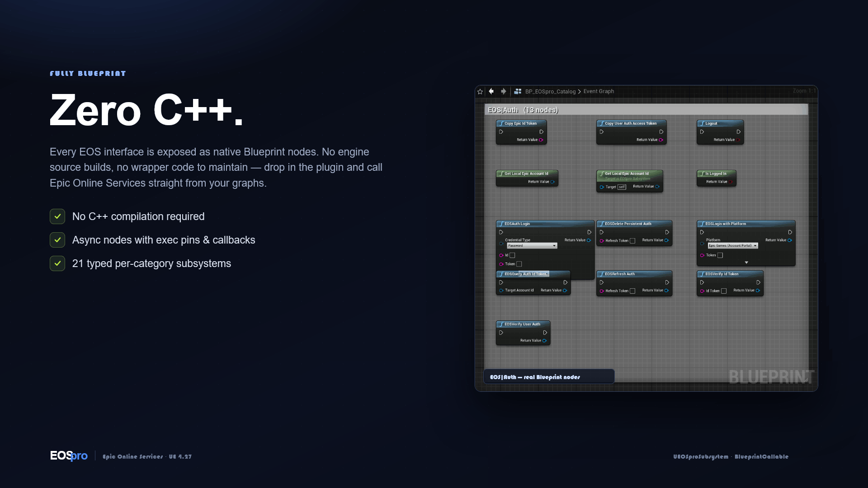The image size is (868, 488).
Task: Click Id Token value box on EOSVerify Id Token
Action: (724, 291)
